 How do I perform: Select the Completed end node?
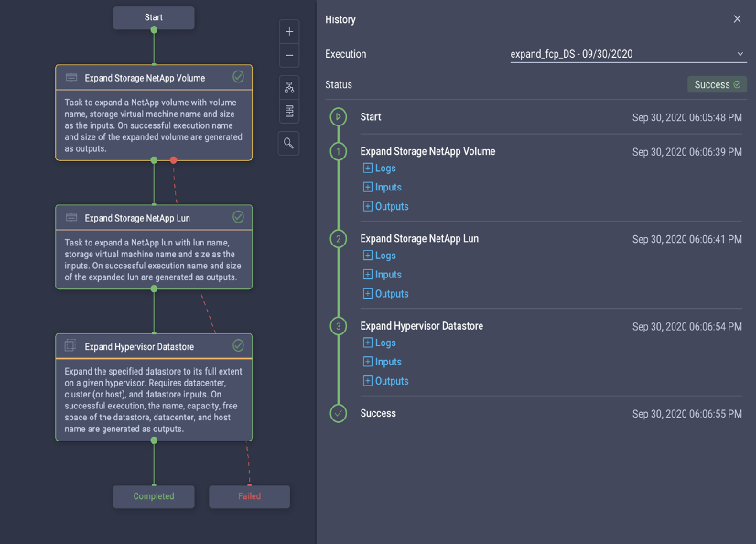coord(153,496)
